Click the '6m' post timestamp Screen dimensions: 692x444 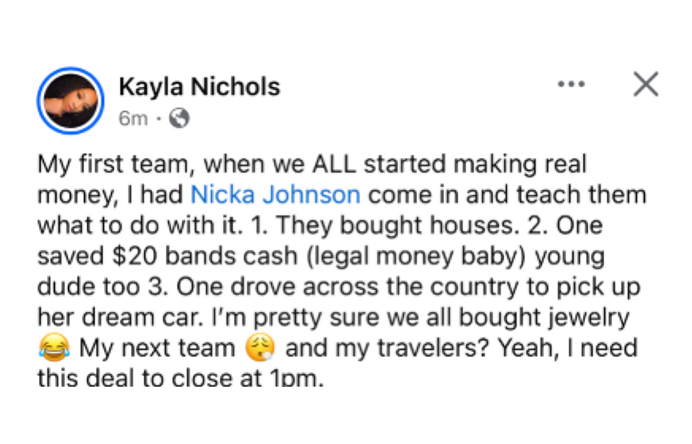click(133, 119)
